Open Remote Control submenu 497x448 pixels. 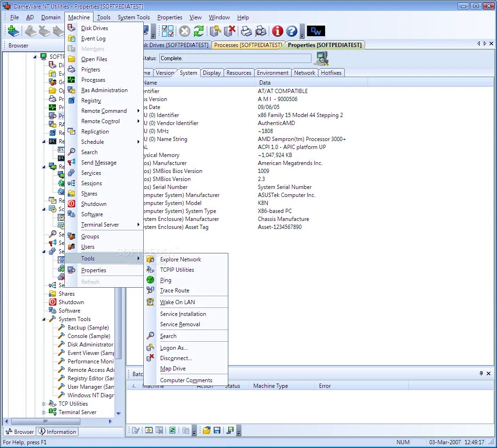tap(104, 121)
